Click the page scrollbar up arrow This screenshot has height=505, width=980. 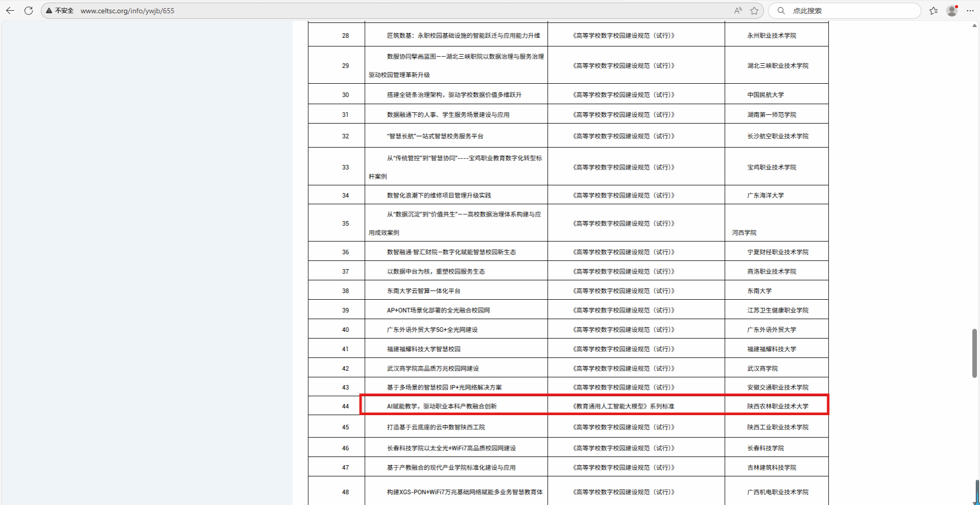point(975,26)
